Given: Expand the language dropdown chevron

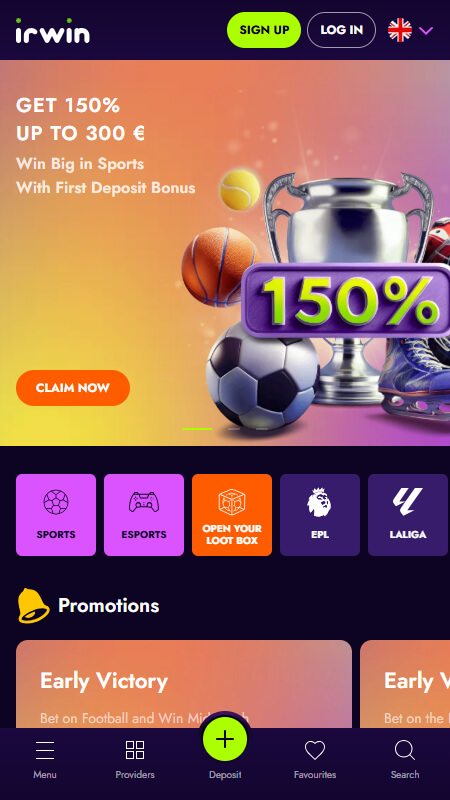Looking at the screenshot, I should pyautogui.click(x=426, y=31).
